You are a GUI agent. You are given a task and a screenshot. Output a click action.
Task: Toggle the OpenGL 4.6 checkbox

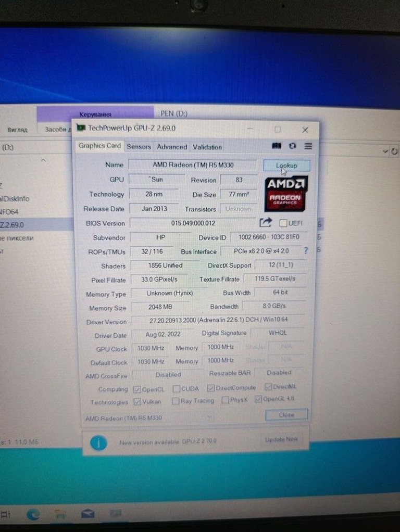click(x=258, y=399)
